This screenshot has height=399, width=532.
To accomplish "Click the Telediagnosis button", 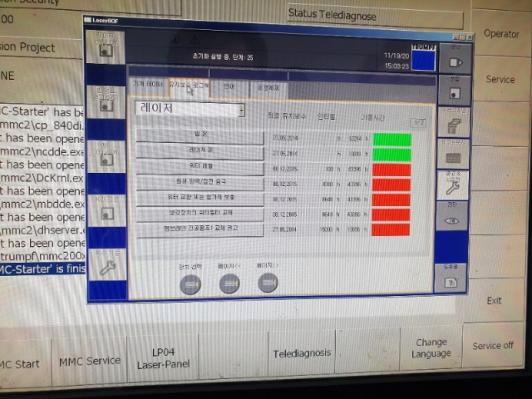I will 302,353.
